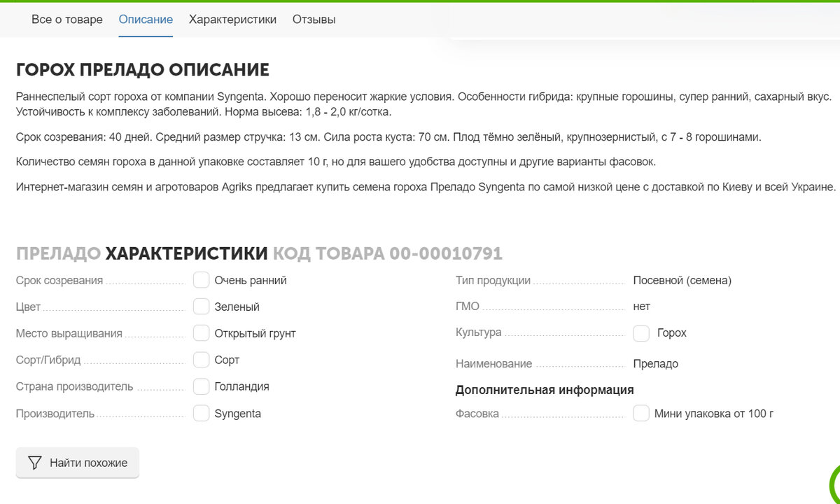The width and height of the screenshot is (840, 504).
Task: Switch to the "Описание" tab
Action: point(146,20)
